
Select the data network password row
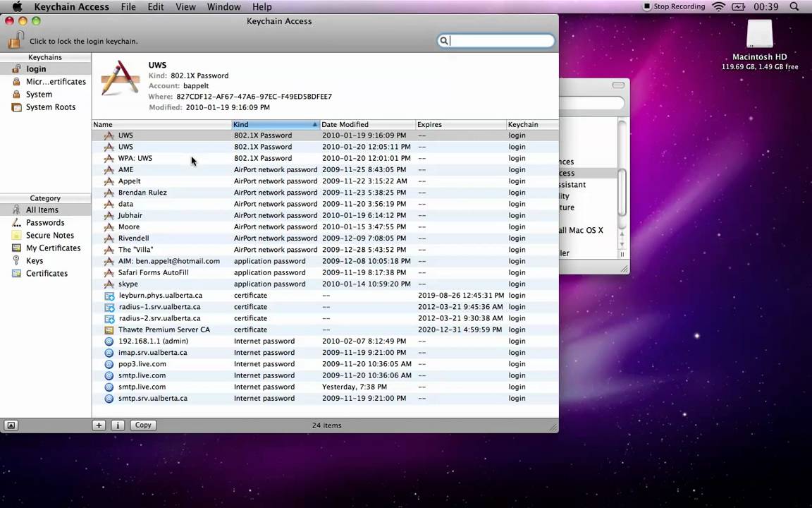coord(325,204)
